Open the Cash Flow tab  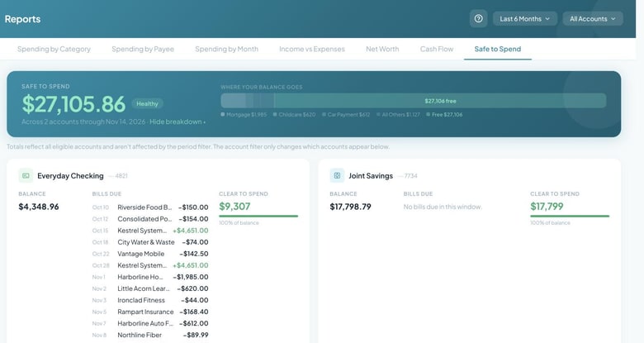pos(437,49)
